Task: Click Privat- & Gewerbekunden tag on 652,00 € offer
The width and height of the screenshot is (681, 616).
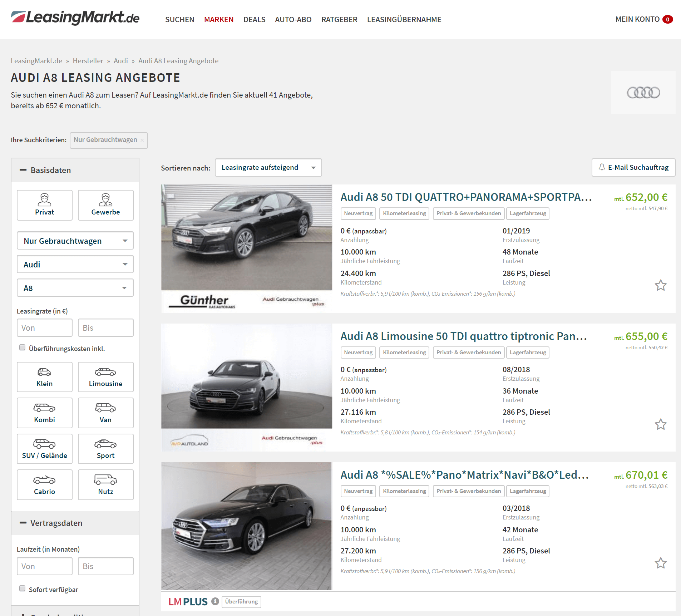Action: (x=469, y=213)
